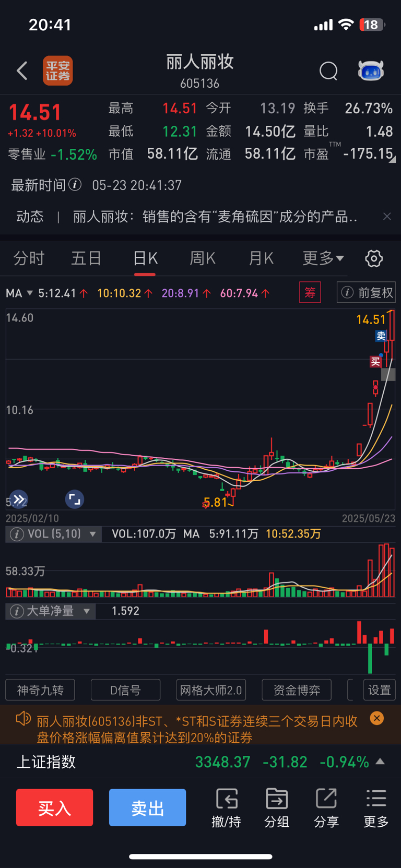401x868 pixels.
Task: Open the Ping An Securities logo
Action: click(x=57, y=70)
